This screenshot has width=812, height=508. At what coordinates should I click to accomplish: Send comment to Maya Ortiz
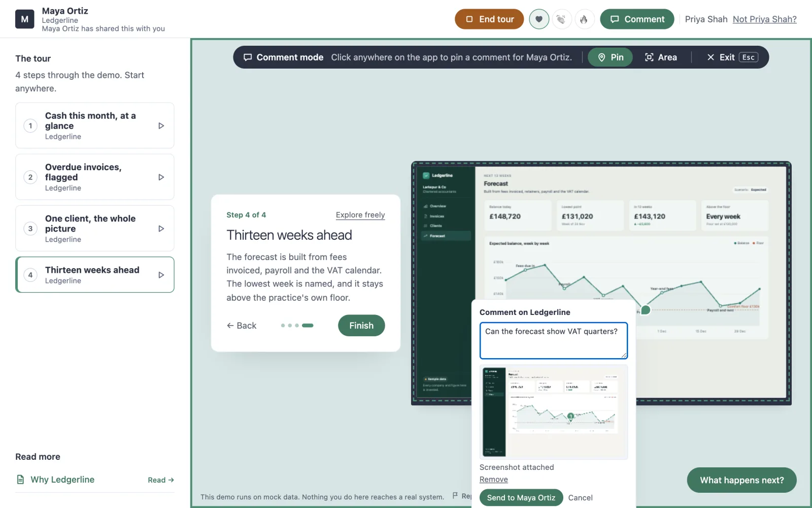pyautogui.click(x=521, y=498)
